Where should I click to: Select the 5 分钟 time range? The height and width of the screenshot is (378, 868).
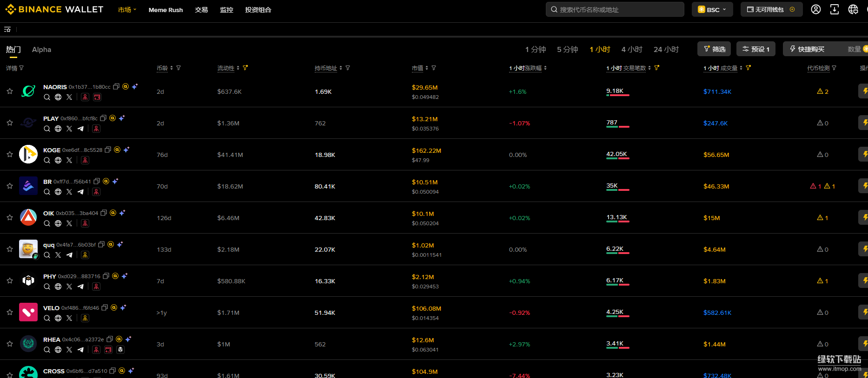pos(568,49)
